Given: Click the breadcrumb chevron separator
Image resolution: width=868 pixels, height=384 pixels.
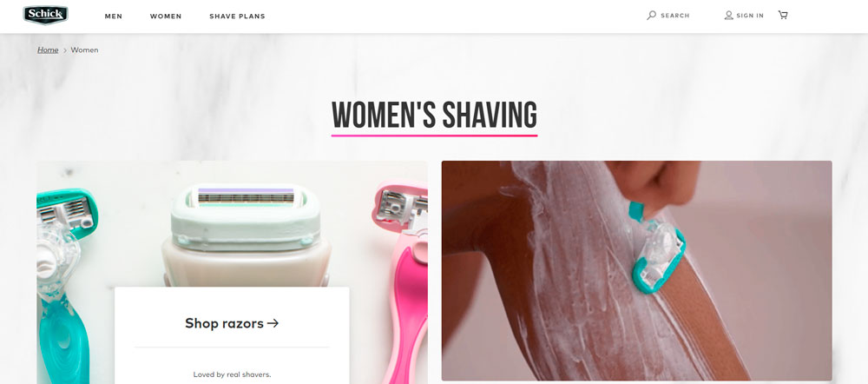Looking at the screenshot, I should coord(65,50).
